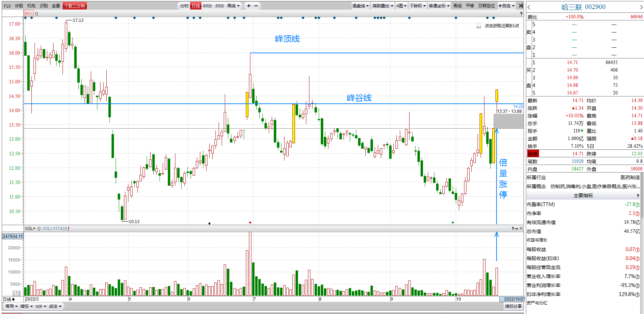This screenshot has height=314, width=644.
Task: Click info icon next to 每股收益(扣非) value
Action: click(x=637, y=259)
